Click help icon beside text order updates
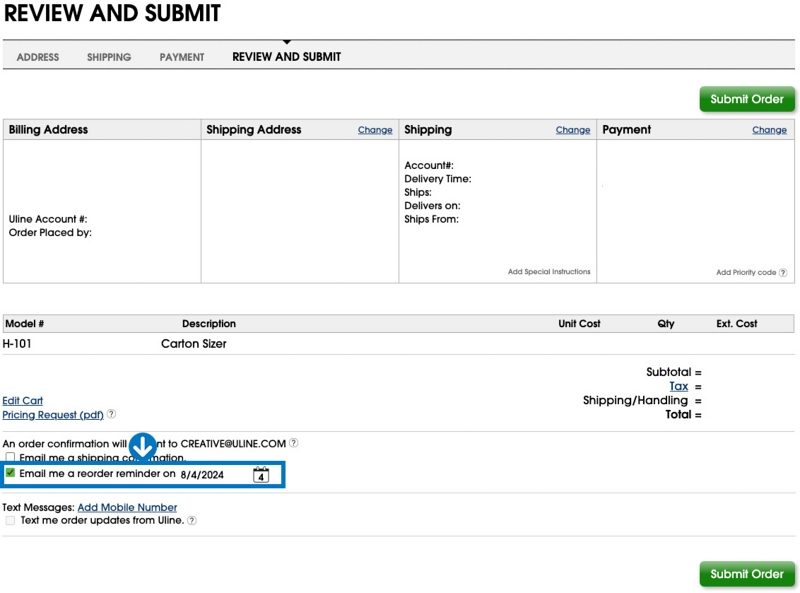800x593 pixels. coord(192,521)
